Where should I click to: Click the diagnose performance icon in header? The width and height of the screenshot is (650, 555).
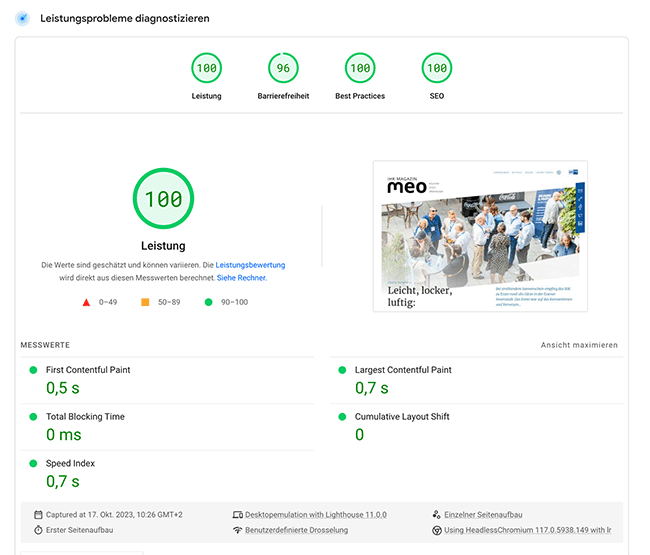[x=22, y=18]
